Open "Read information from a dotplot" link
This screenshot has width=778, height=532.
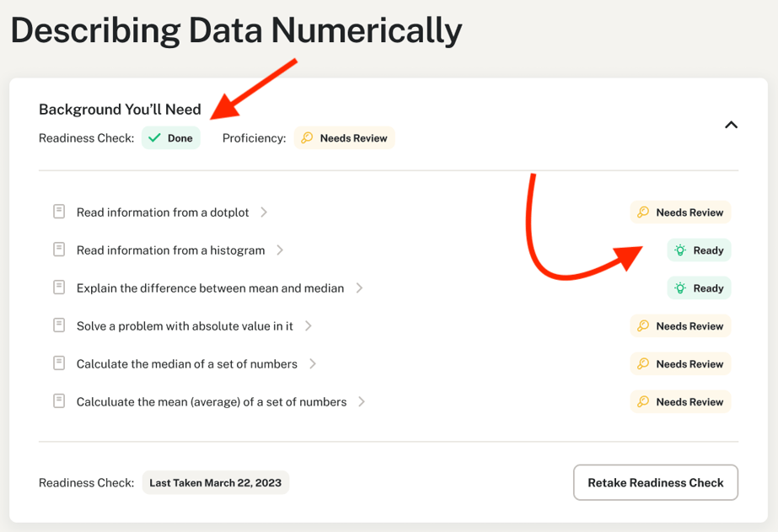pos(163,212)
